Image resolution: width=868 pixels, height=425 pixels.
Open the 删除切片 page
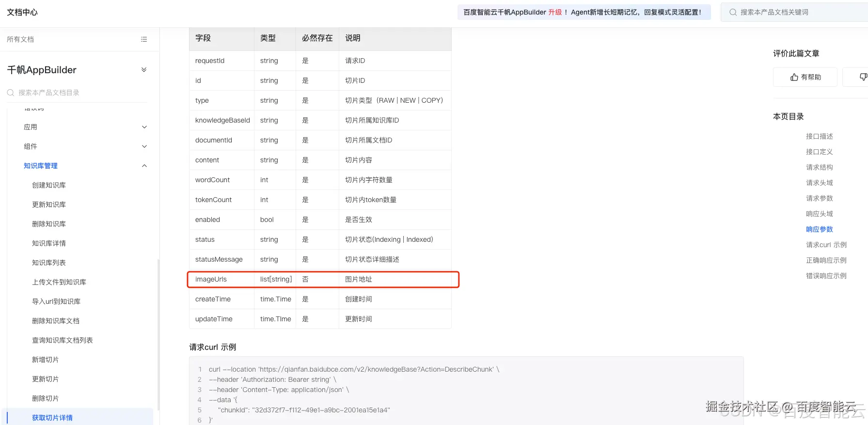pyautogui.click(x=46, y=398)
